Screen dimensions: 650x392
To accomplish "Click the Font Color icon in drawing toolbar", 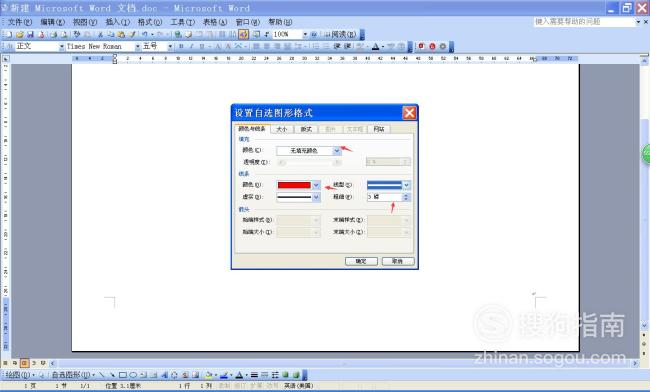I will pos(239,375).
